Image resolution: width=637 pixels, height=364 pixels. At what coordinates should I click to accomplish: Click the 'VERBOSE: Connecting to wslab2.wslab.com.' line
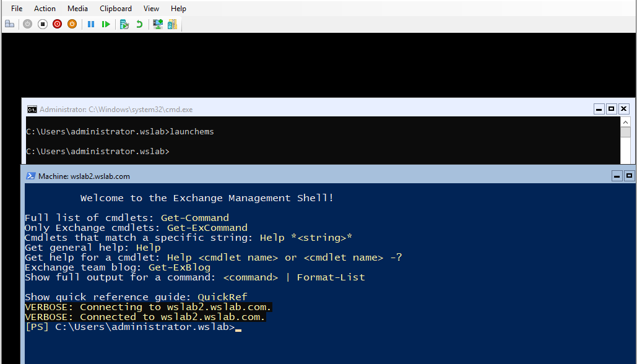pos(149,307)
